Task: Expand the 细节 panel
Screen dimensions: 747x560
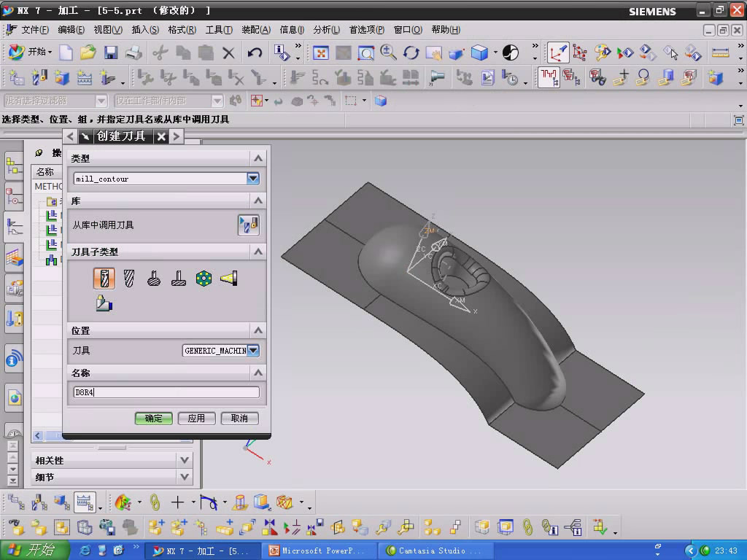Action: click(185, 477)
